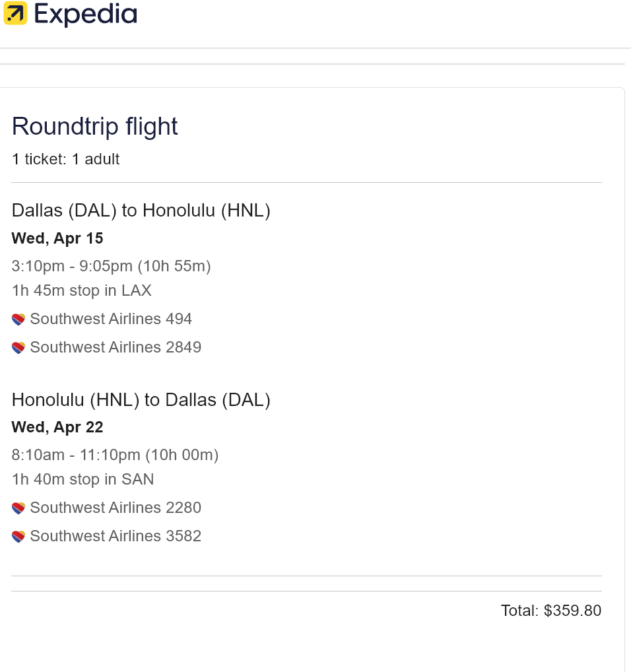Click the Southwest heart icon beside flight 2280

(x=18, y=508)
